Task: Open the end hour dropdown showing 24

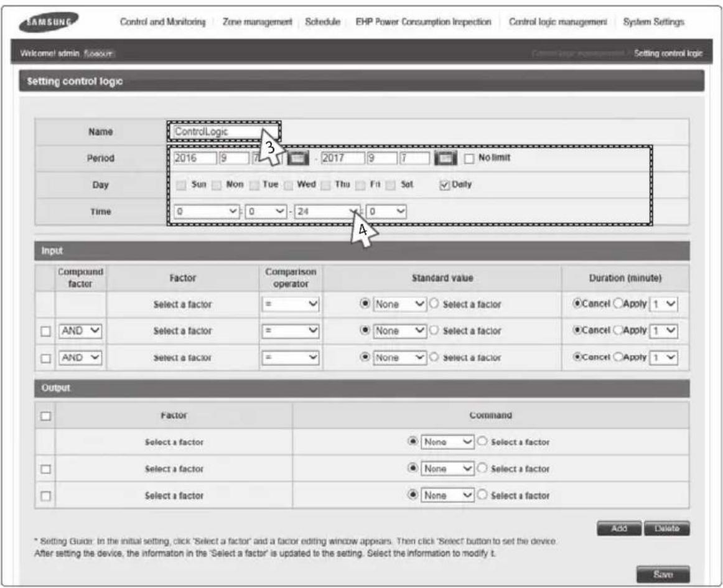Action: pyautogui.click(x=327, y=212)
